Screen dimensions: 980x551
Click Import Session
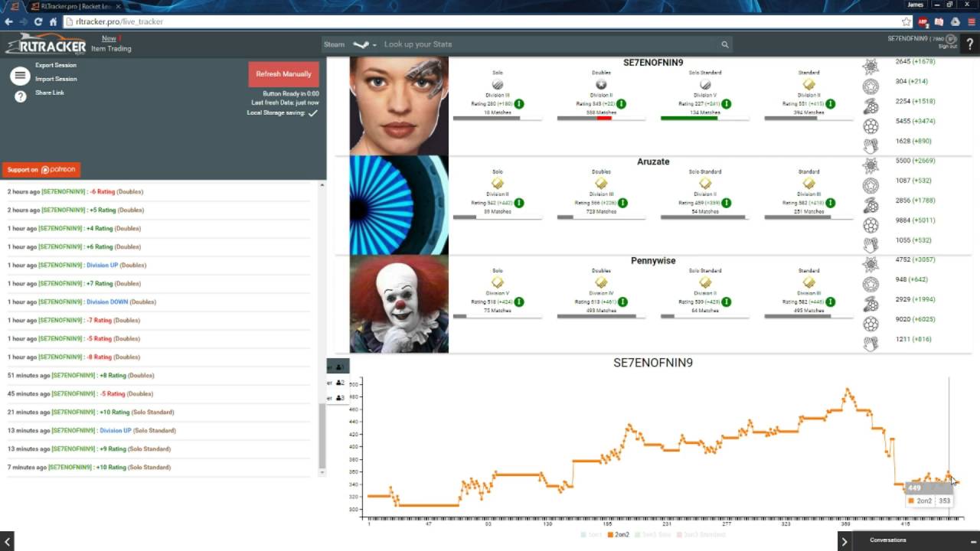click(56, 79)
